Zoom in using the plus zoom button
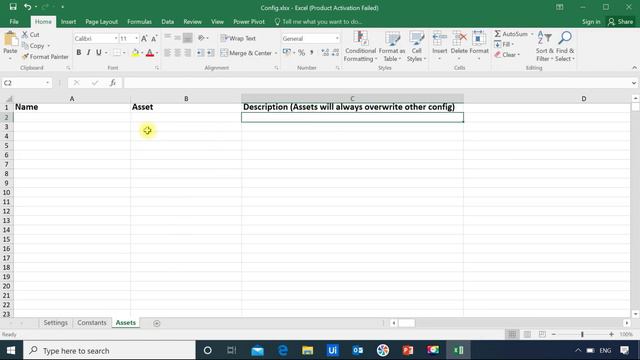 click(x=611, y=334)
